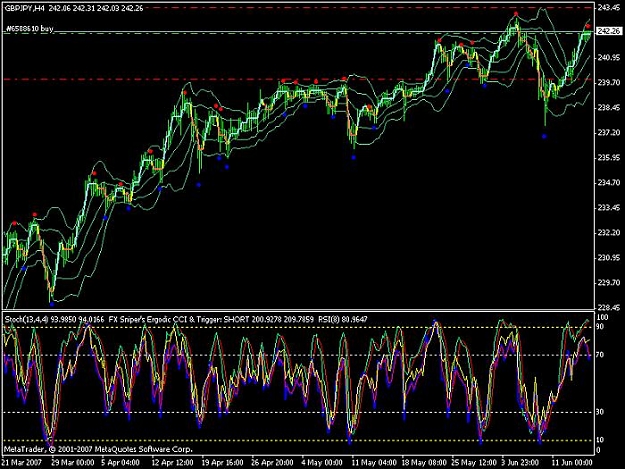Click the 237.20 price scale label
Viewport: 625px width, 469px height.
pyautogui.click(x=609, y=132)
